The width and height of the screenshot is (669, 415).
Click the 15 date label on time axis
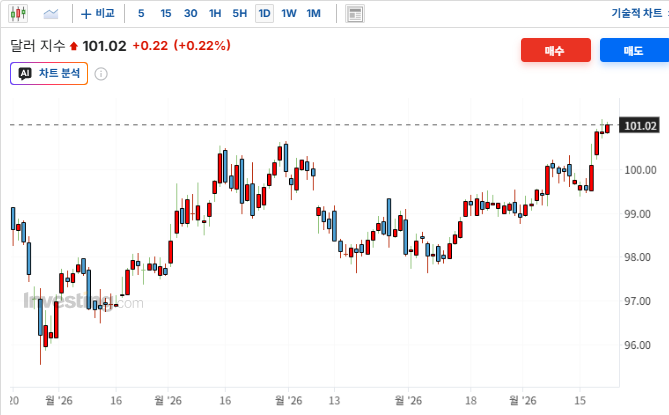pos(579,400)
